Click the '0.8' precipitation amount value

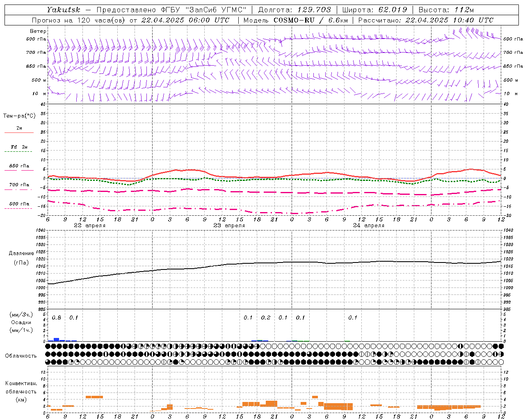tap(57, 318)
